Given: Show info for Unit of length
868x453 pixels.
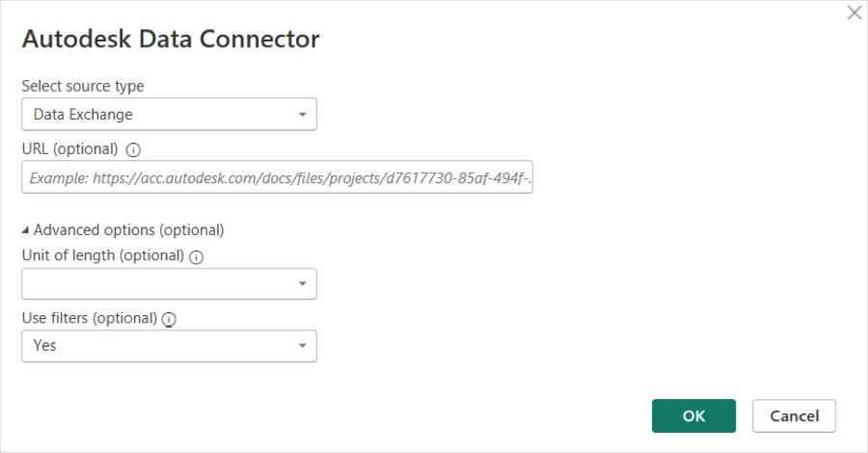Looking at the screenshot, I should [x=197, y=256].
